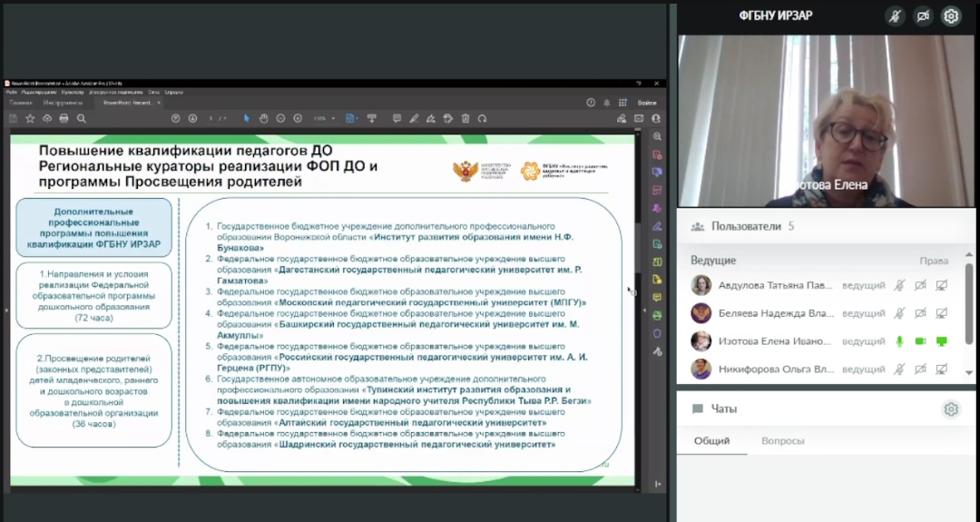Click the Войти sign-in button
The height and width of the screenshot is (522, 980).
point(646,103)
